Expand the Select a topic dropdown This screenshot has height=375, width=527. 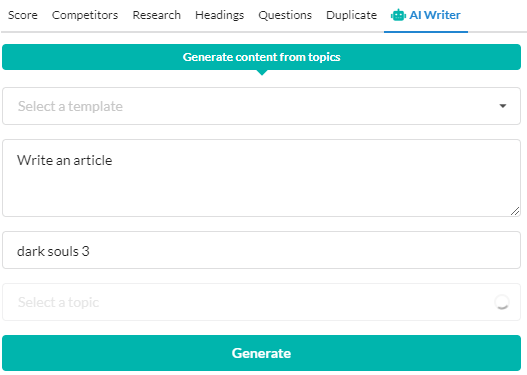261,302
